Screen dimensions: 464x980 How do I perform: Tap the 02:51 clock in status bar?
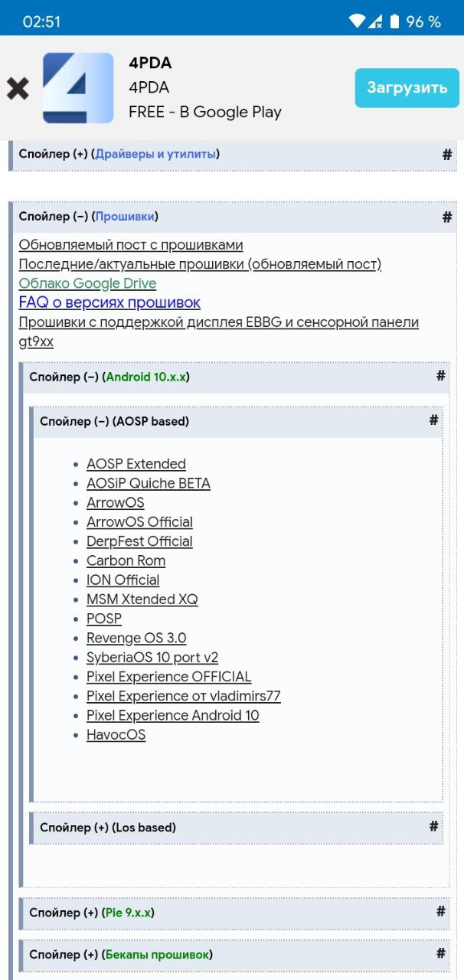pyautogui.click(x=41, y=22)
